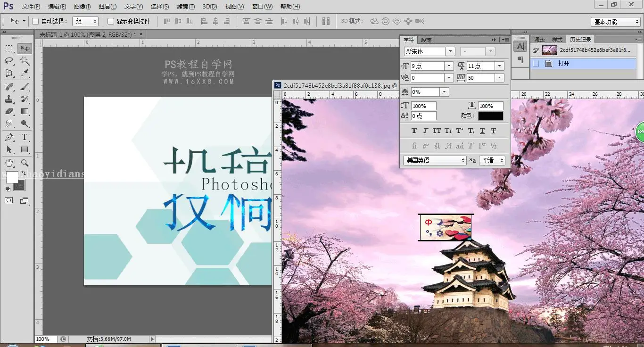
Task: Switch to the 段落 tab
Action: click(x=426, y=40)
